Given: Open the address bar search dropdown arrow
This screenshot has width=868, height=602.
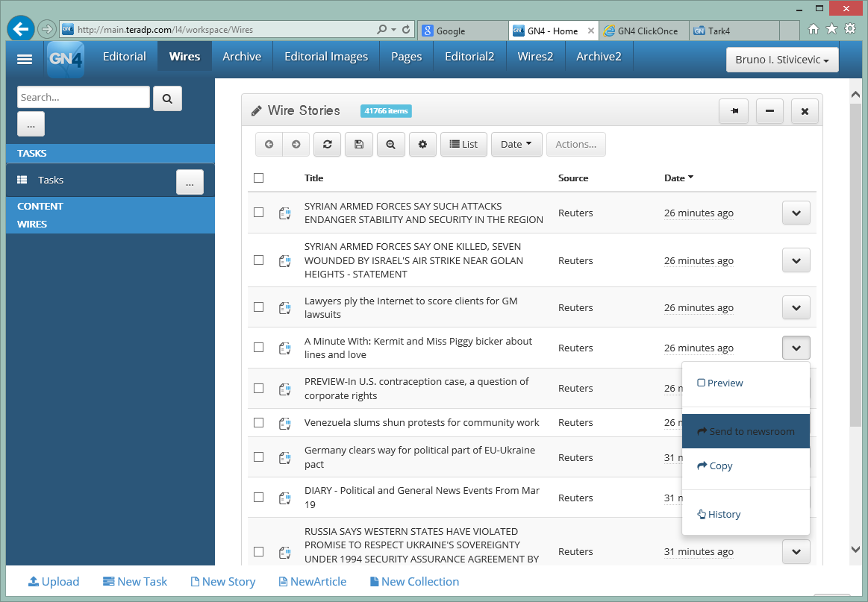Looking at the screenshot, I should coord(393,29).
